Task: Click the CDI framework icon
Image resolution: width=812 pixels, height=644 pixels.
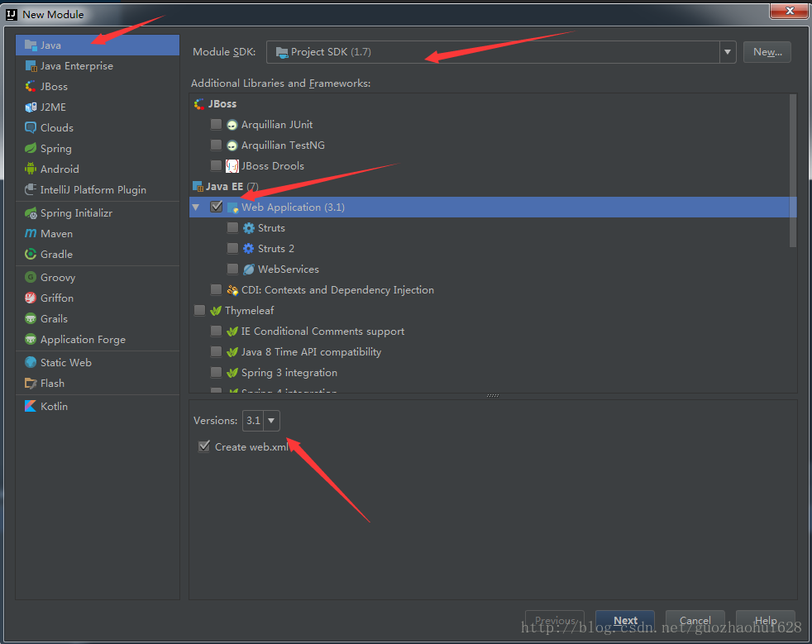Action: click(x=232, y=290)
